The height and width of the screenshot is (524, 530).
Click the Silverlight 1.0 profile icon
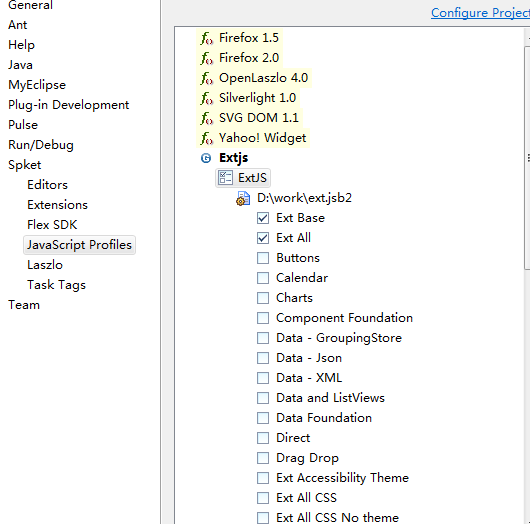(x=207, y=98)
